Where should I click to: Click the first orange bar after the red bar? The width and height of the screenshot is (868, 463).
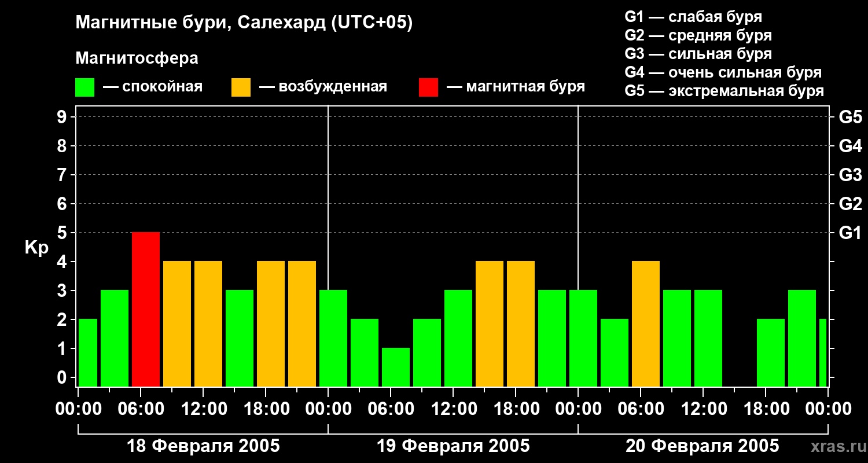click(x=177, y=324)
